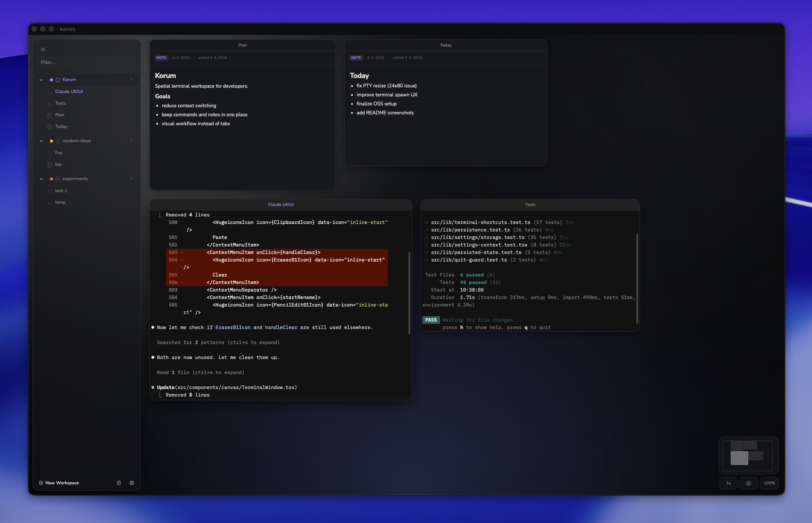
Task: Collapse the random-ideas workspace group
Action: coord(41,141)
